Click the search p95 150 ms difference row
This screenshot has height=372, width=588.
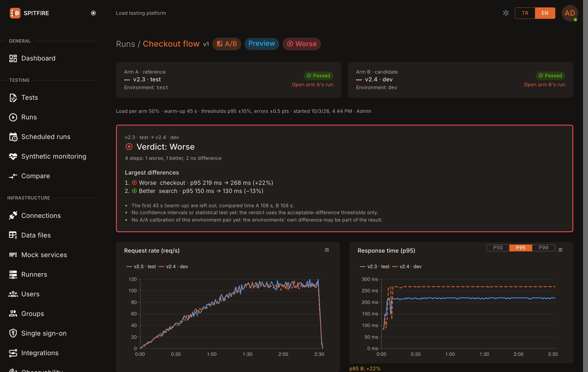(194, 191)
